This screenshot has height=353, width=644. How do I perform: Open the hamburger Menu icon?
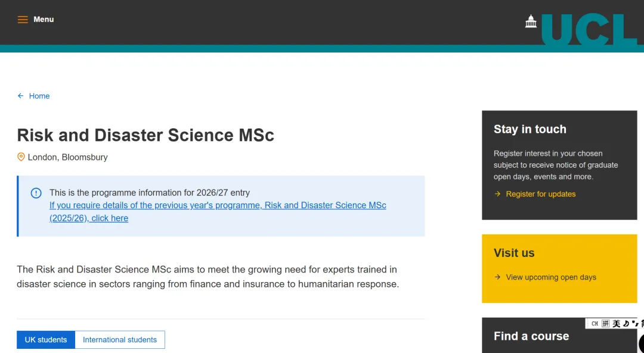pos(23,20)
